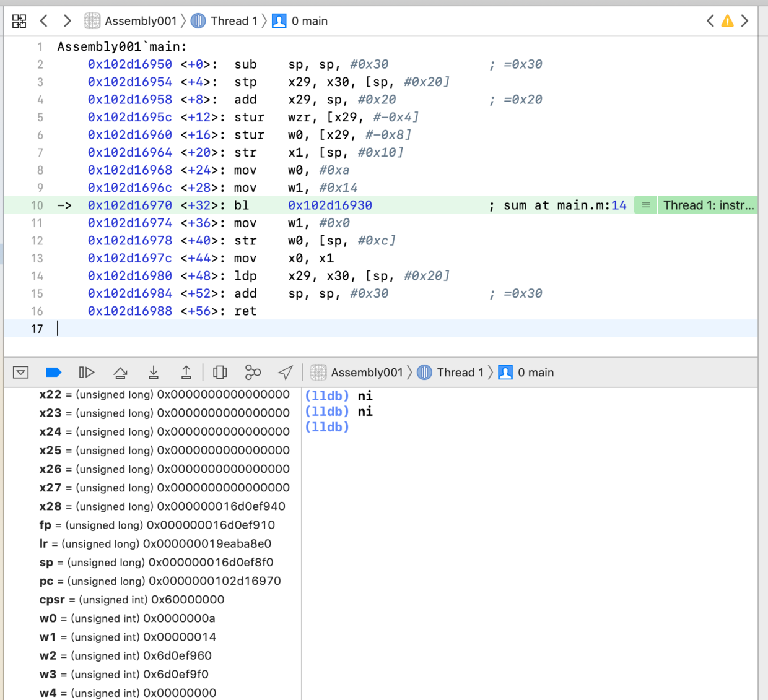
Task: Select the x22 register row
Action: [165, 394]
